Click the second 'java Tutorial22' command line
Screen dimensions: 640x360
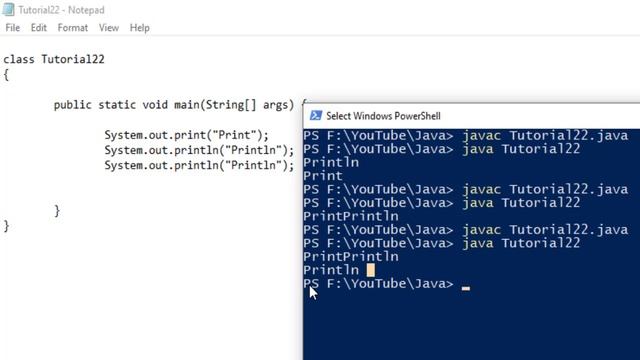click(x=442, y=203)
